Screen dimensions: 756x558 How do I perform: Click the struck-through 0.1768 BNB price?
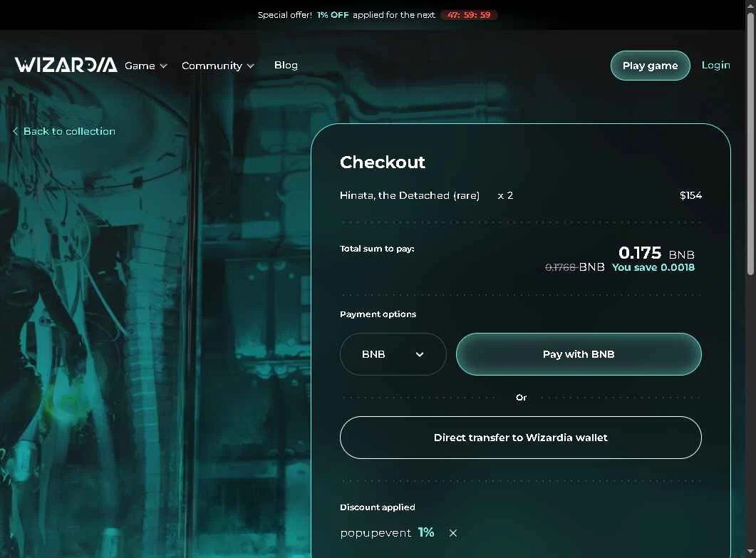(575, 267)
